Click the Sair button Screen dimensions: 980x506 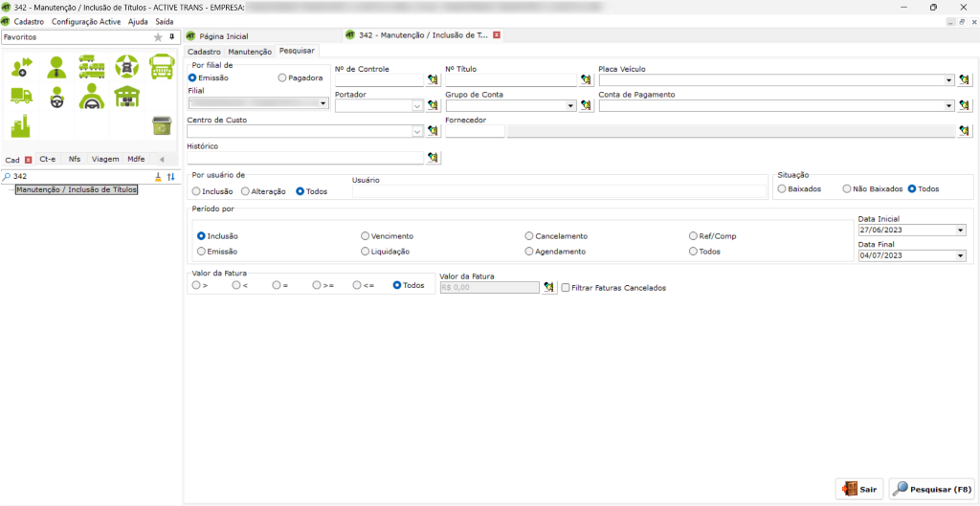point(859,489)
